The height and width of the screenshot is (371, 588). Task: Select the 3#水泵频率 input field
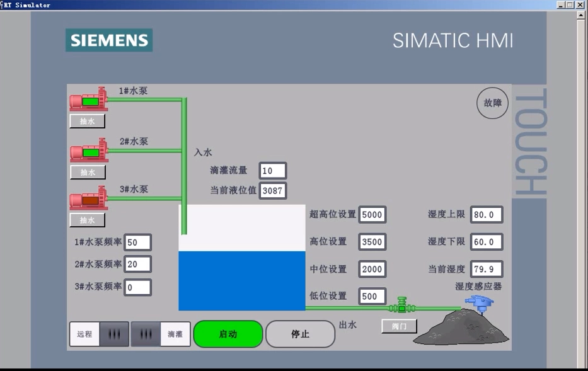(137, 287)
